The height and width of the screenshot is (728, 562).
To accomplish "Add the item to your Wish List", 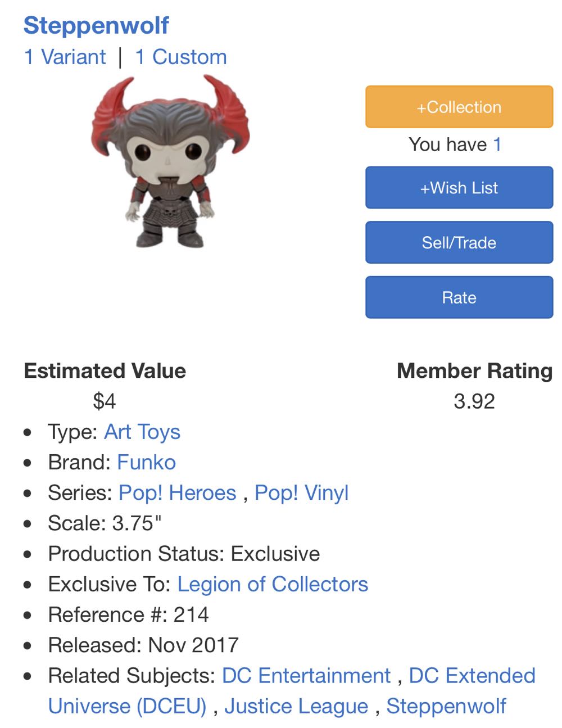I will click(459, 188).
